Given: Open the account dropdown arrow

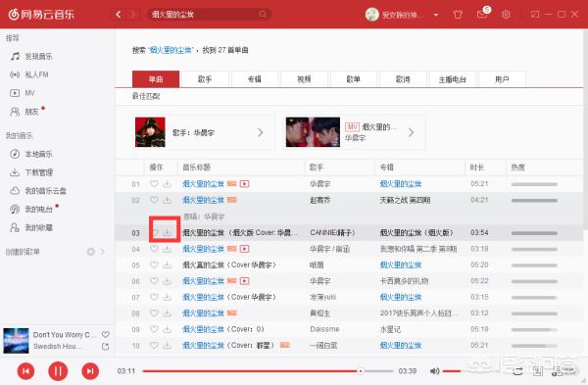Looking at the screenshot, I should point(436,15).
